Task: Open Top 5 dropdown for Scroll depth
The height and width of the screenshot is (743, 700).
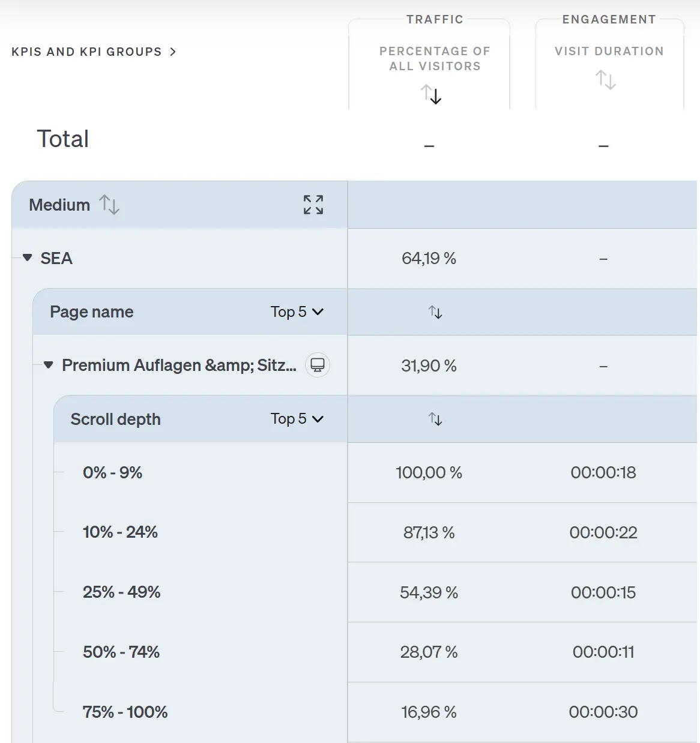Action: click(297, 419)
